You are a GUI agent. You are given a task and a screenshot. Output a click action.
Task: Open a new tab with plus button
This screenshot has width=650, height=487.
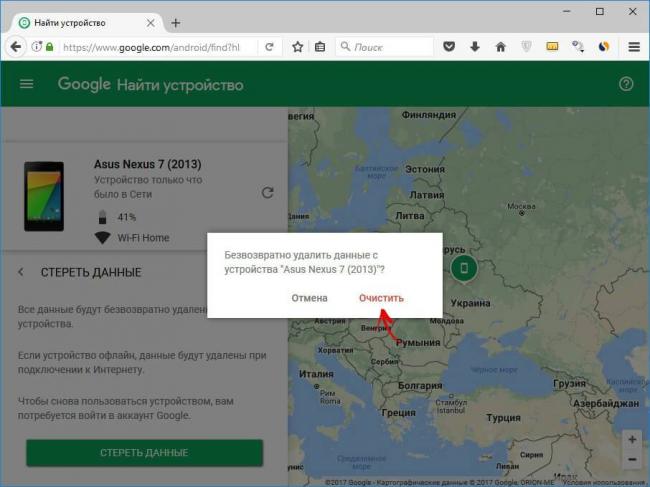tap(176, 23)
